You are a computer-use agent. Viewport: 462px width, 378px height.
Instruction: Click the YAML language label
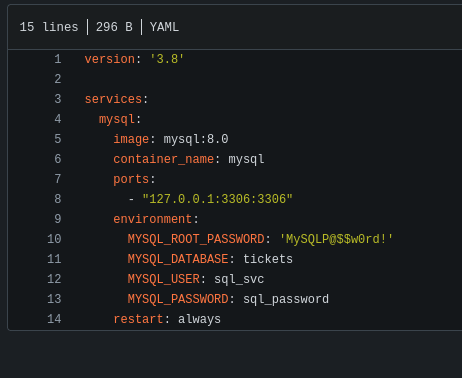tap(164, 27)
